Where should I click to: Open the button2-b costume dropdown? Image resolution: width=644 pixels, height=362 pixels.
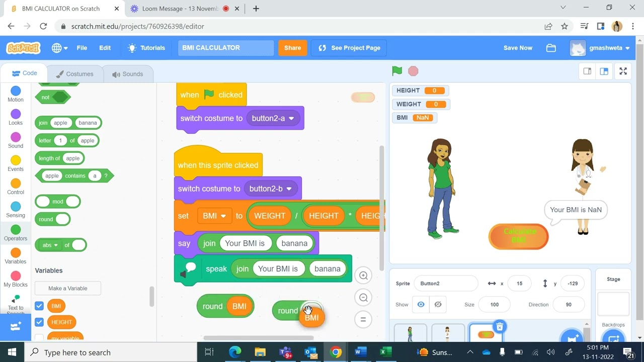pos(270,189)
